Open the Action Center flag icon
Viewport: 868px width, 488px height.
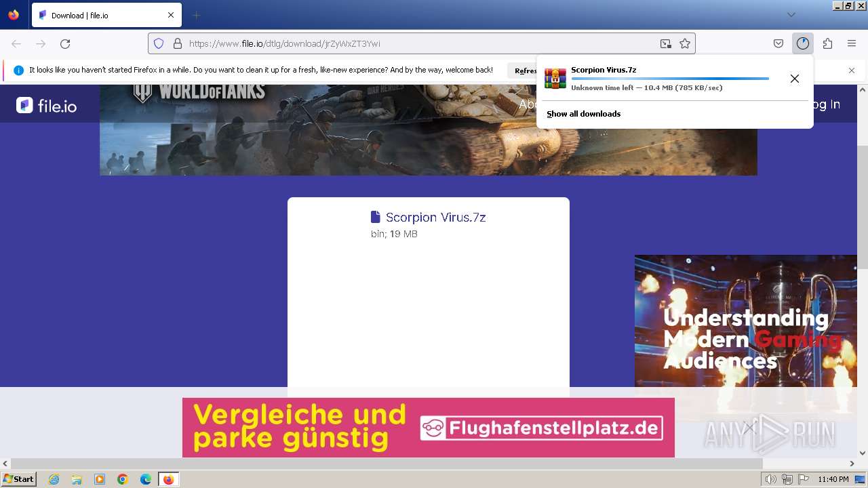click(802, 479)
